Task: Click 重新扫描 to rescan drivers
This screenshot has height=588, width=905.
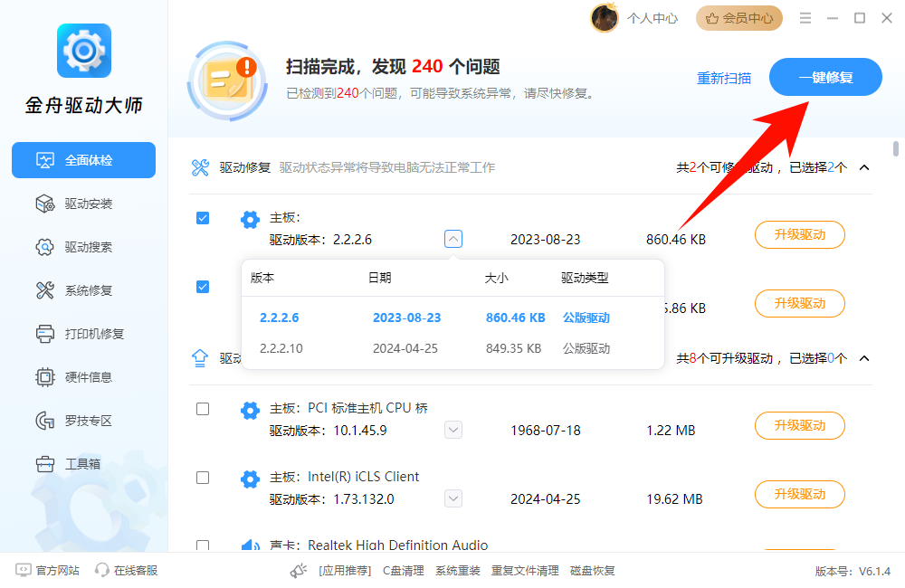Action: pos(724,79)
